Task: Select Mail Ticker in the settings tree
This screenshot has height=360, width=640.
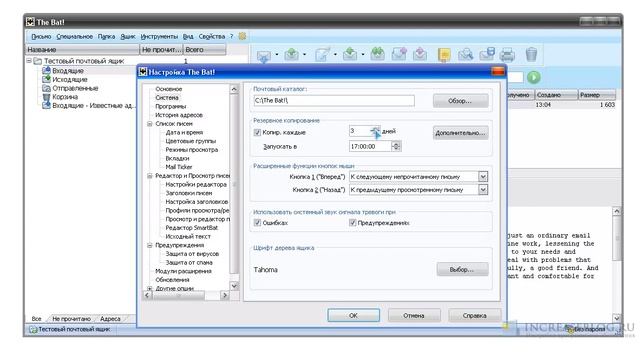Action: [x=179, y=167]
